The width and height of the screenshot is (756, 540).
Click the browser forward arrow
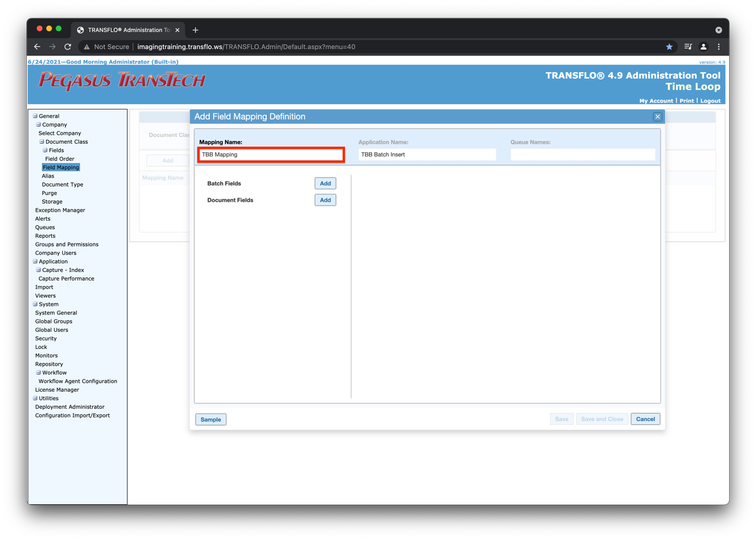(52, 46)
